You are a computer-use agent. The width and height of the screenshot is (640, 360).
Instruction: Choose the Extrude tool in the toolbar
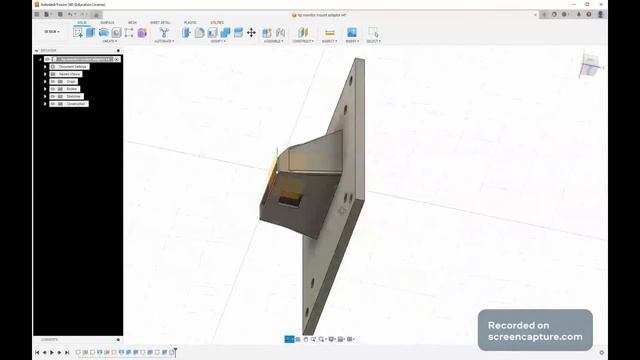(x=91, y=32)
